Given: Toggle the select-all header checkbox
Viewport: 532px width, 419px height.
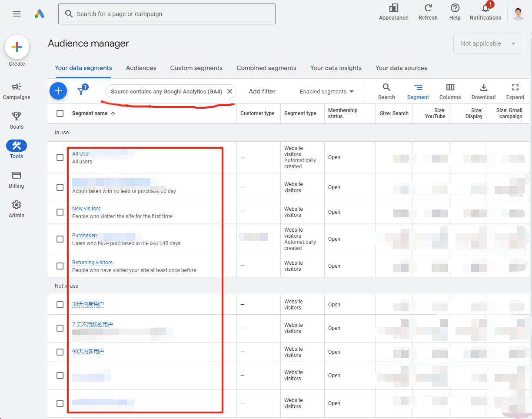Looking at the screenshot, I should pyautogui.click(x=60, y=113).
